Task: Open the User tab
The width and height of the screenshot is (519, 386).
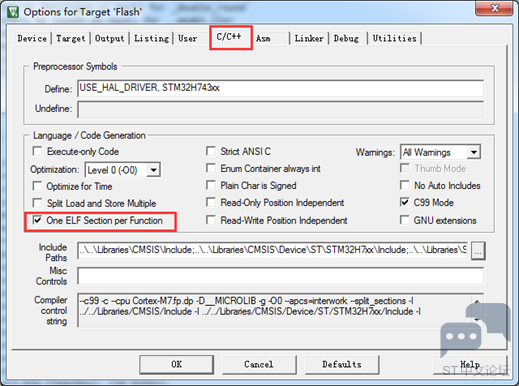Action: click(188, 38)
